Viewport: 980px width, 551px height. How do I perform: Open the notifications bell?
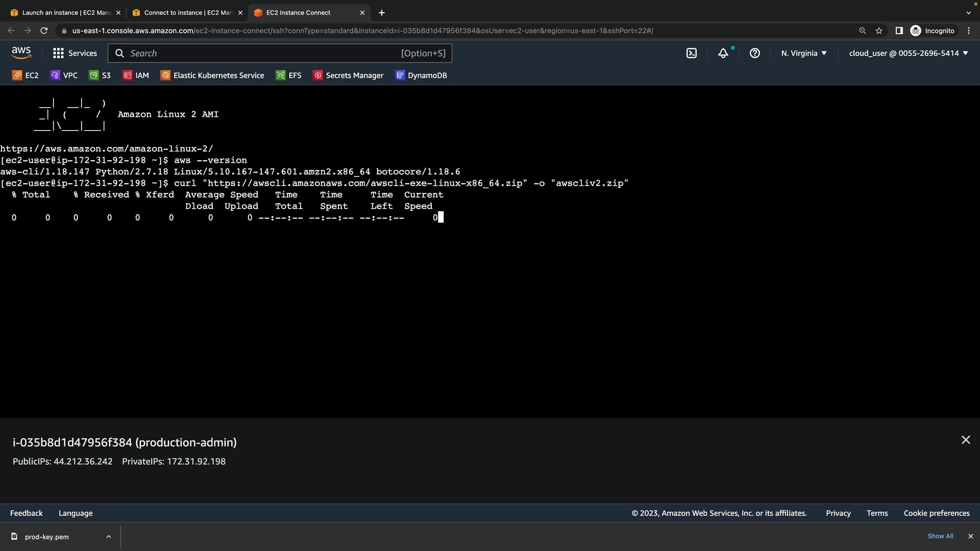click(723, 53)
